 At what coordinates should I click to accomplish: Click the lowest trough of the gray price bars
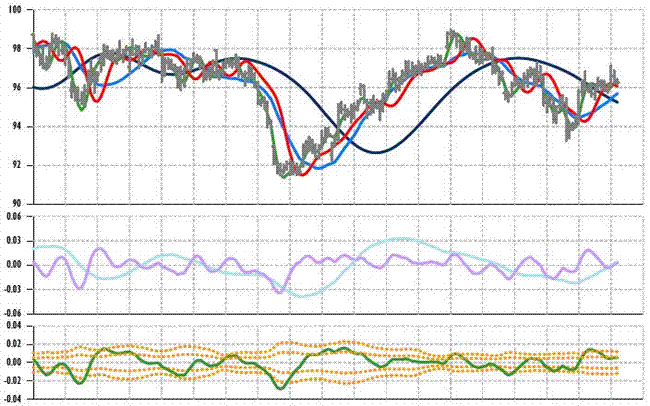283,175
